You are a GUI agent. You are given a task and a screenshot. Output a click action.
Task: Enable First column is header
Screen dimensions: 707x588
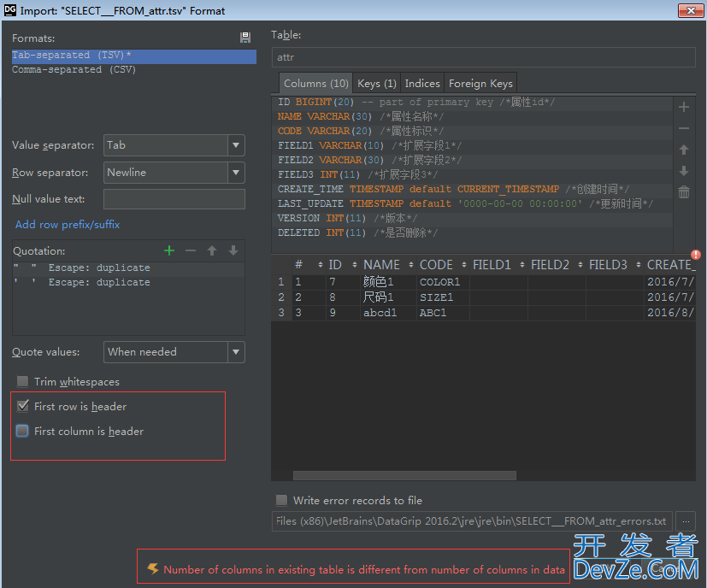(x=22, y=431)
